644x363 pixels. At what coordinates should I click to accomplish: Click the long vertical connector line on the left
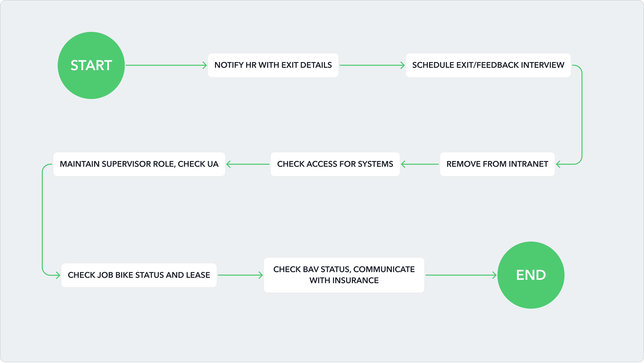point(42,220)
